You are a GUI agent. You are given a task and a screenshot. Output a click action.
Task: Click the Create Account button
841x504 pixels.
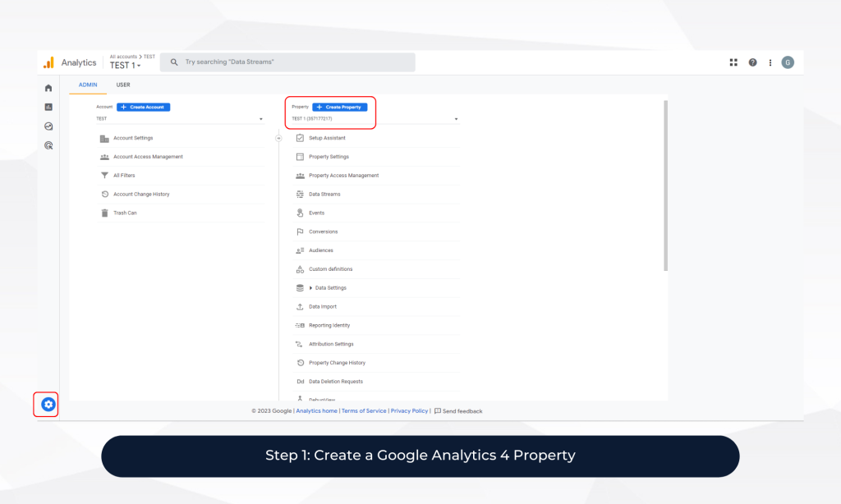coord(144,107)
